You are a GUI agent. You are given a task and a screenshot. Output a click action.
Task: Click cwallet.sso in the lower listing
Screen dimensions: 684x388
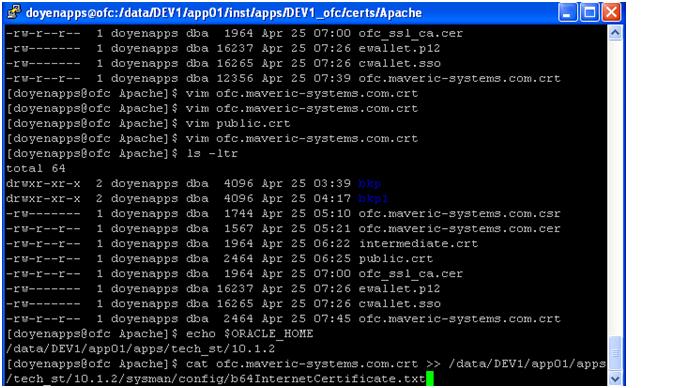(400, 304)
